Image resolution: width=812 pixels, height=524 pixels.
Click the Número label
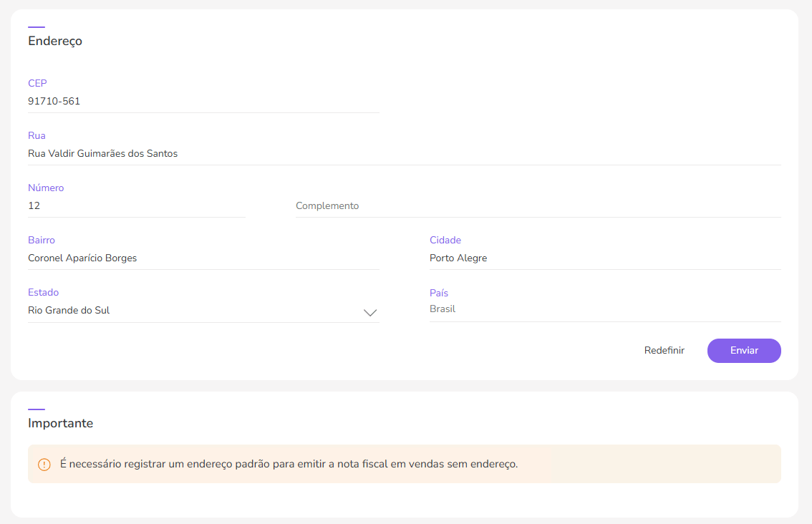[x=46, y=188]
